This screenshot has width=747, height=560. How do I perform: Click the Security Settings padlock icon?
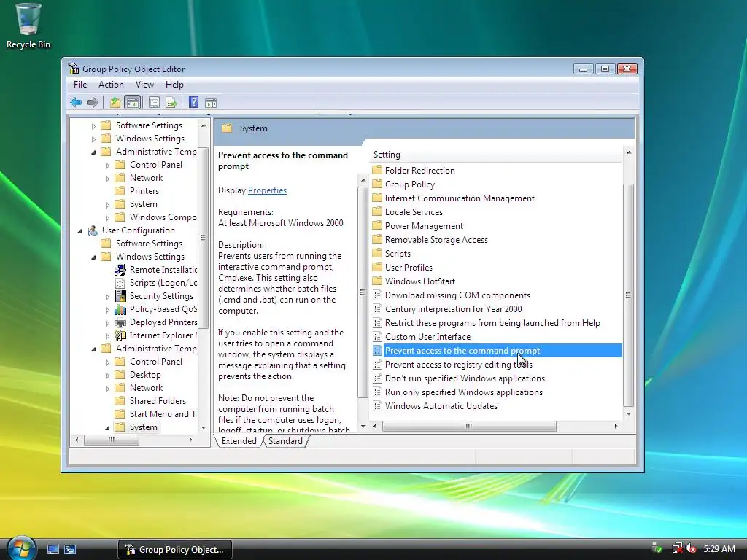pyautogui.click(x=120, y=296)
